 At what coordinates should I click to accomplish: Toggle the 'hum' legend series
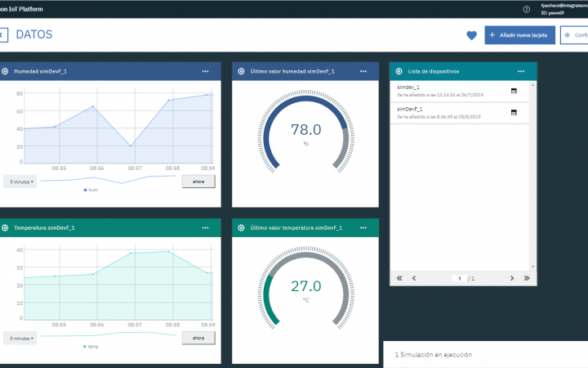tap(91, 190)
